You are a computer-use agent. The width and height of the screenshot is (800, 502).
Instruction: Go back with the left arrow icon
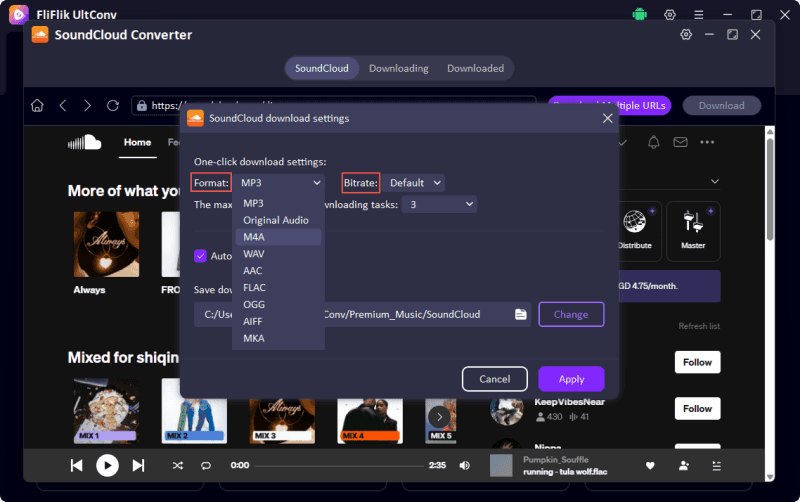click(63, 106)
